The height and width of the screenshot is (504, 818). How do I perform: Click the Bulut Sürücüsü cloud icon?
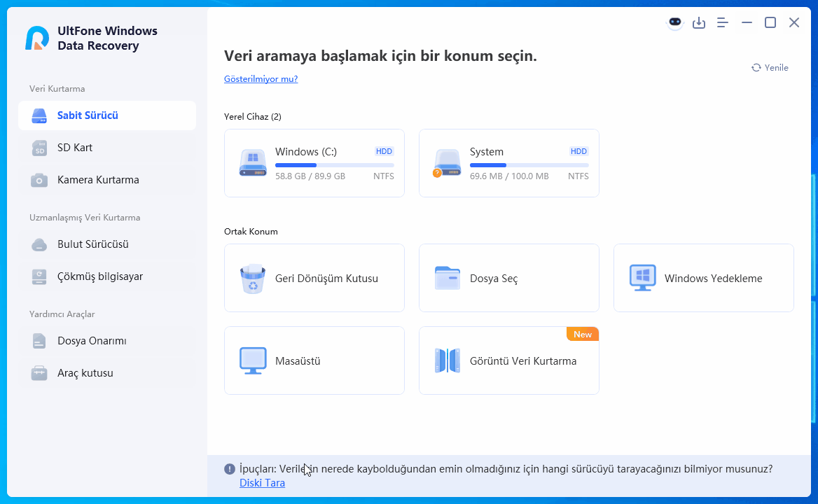39,244
